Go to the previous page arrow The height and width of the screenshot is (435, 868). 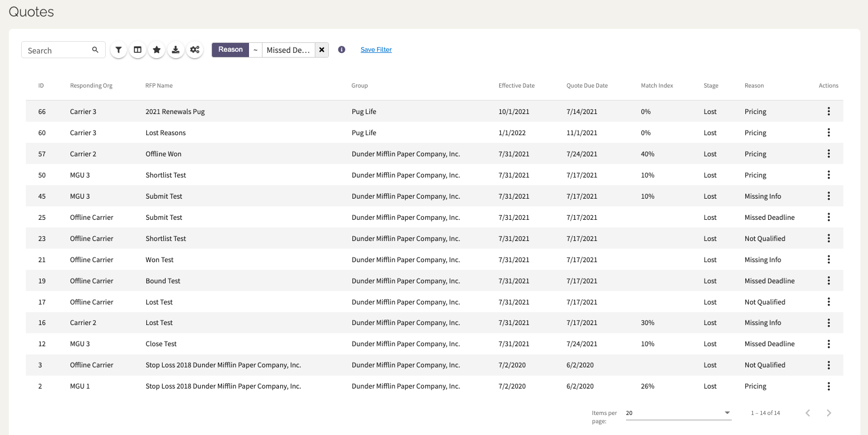tap(808, 413)
